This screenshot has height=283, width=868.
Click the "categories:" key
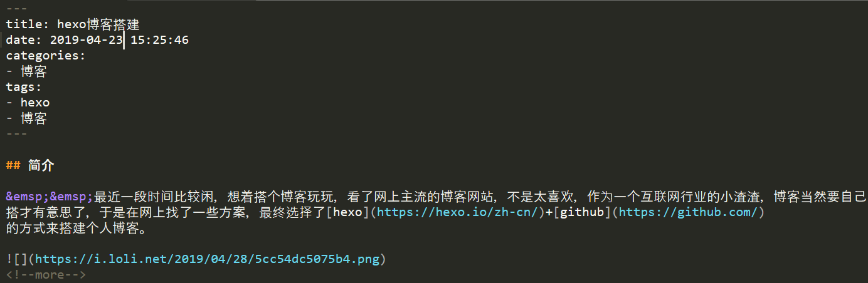[46, 56]
